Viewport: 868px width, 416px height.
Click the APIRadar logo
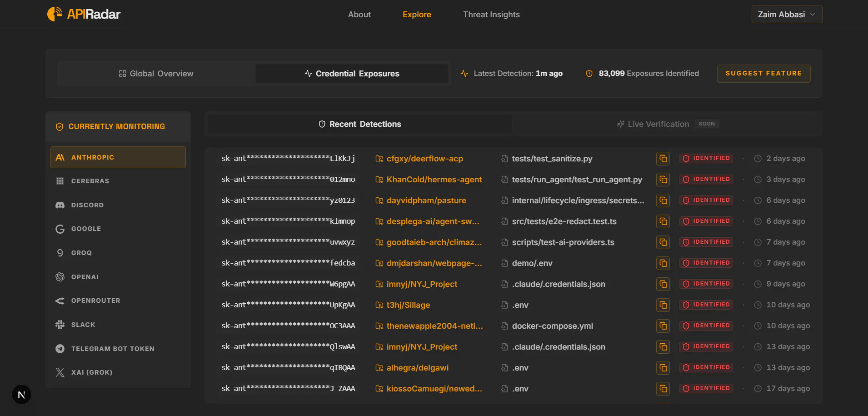pyautogui.click(x=84, y=14)
